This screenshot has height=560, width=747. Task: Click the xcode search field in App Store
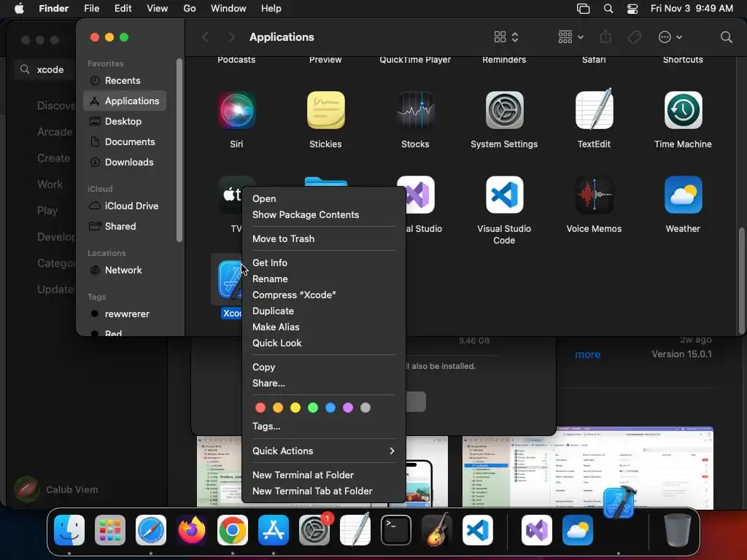44,69
